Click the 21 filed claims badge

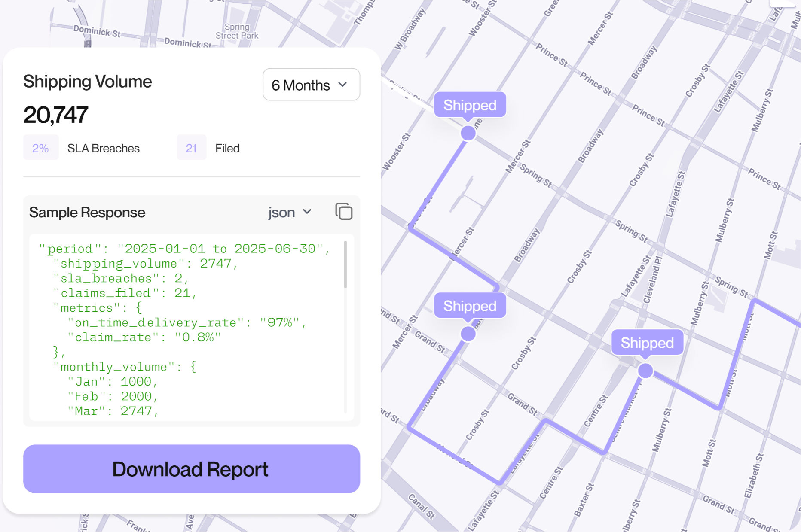coord(191,148)
